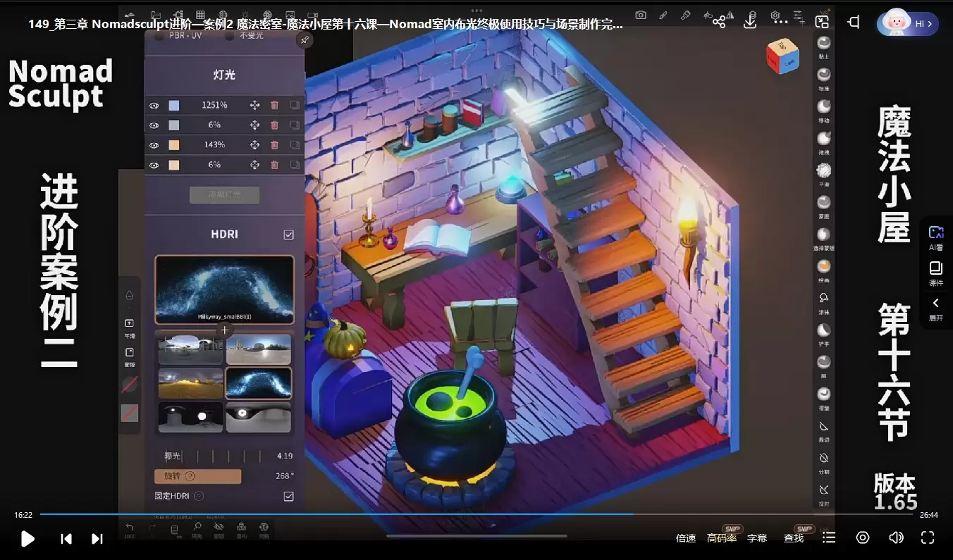Image resolution: width=953 pixels, height=560 pixels.
Task: Hide the 143% light with its eye icon
Action: (154, 145)
